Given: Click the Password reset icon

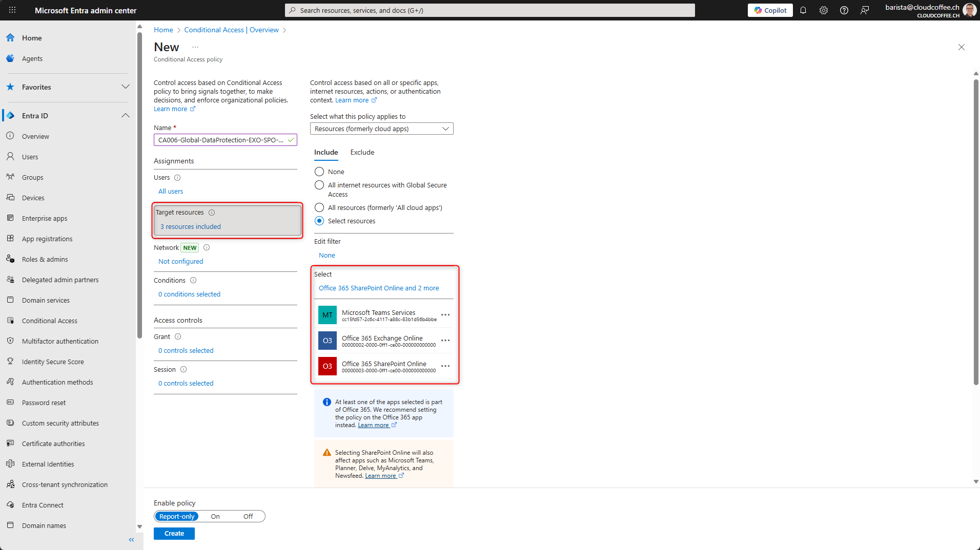Looking at the screenshot, I should (10, 403).
